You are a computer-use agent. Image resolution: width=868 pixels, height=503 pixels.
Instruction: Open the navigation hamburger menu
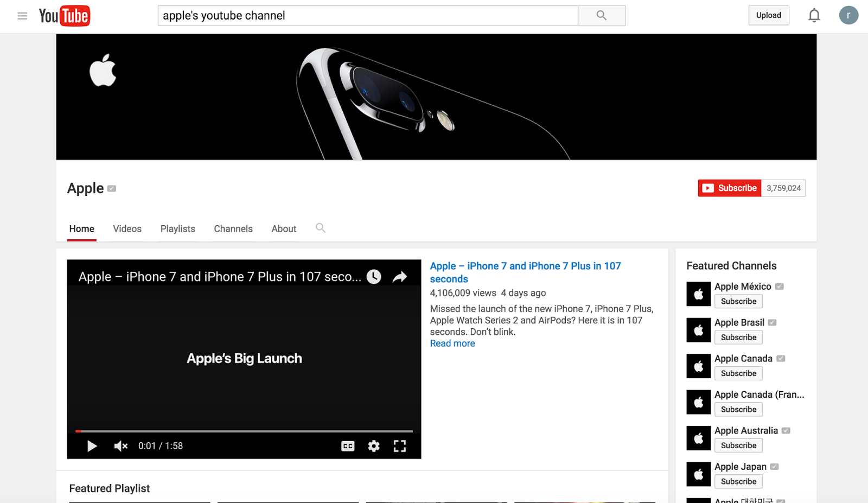(22, 16)
